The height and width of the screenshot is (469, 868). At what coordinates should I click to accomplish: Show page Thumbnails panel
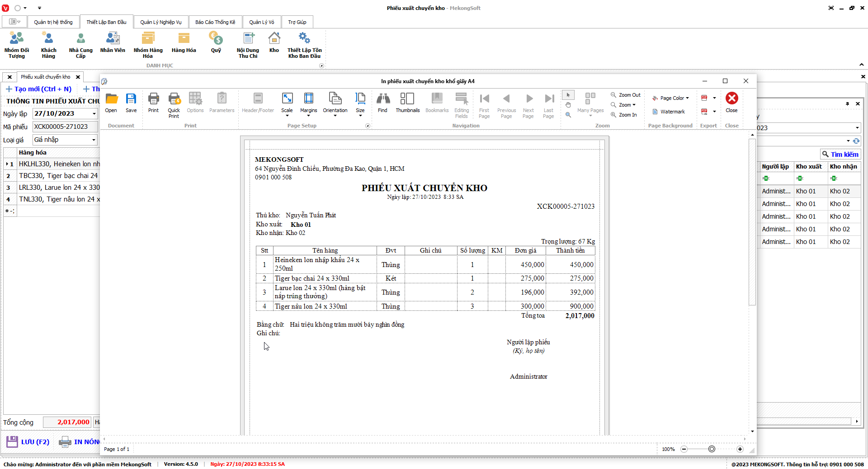coord(407,103)
